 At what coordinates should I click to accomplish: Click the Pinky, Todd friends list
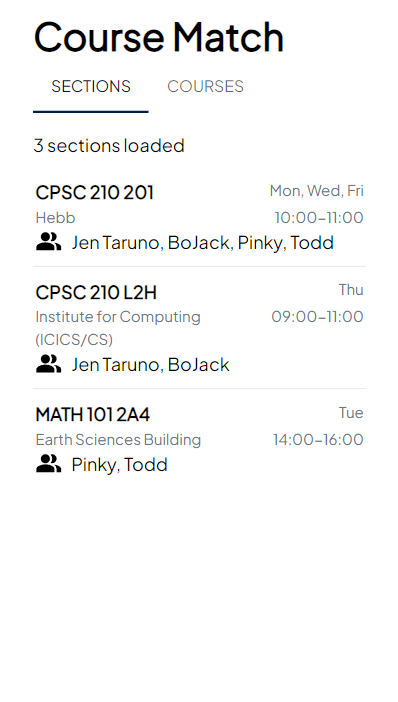pos(120,465)
